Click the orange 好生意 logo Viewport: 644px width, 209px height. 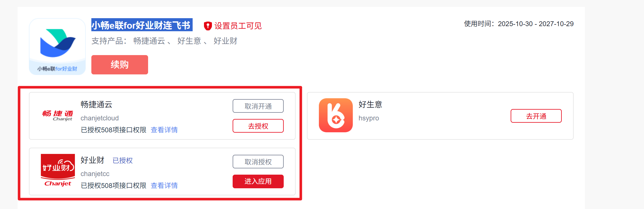336,115
